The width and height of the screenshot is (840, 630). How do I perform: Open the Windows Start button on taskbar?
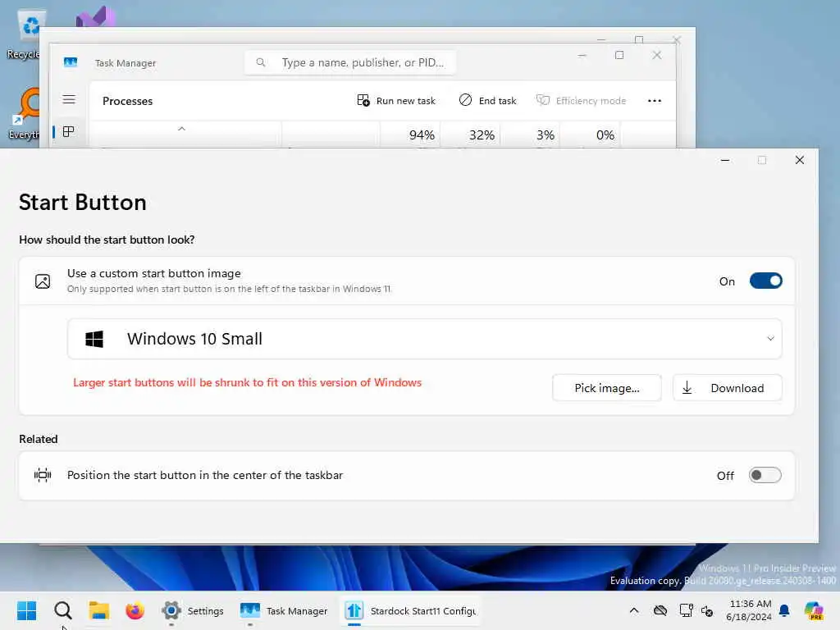coord(26,610)
